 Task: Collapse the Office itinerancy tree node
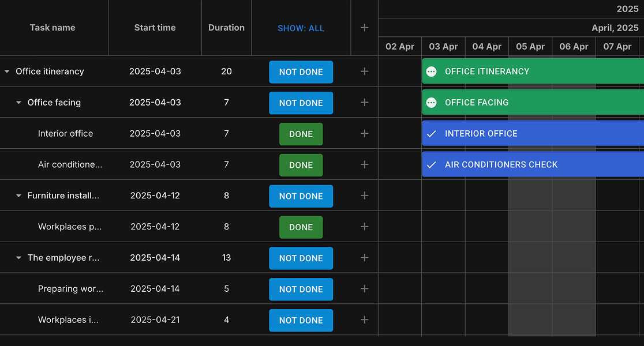click(x=7, y=72)
